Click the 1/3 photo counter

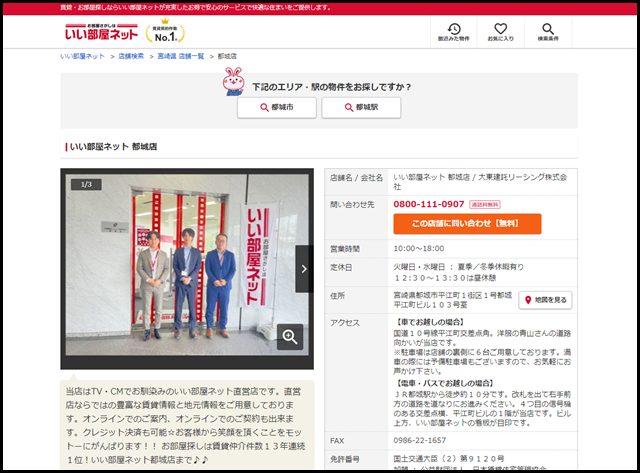click(86, 184)
